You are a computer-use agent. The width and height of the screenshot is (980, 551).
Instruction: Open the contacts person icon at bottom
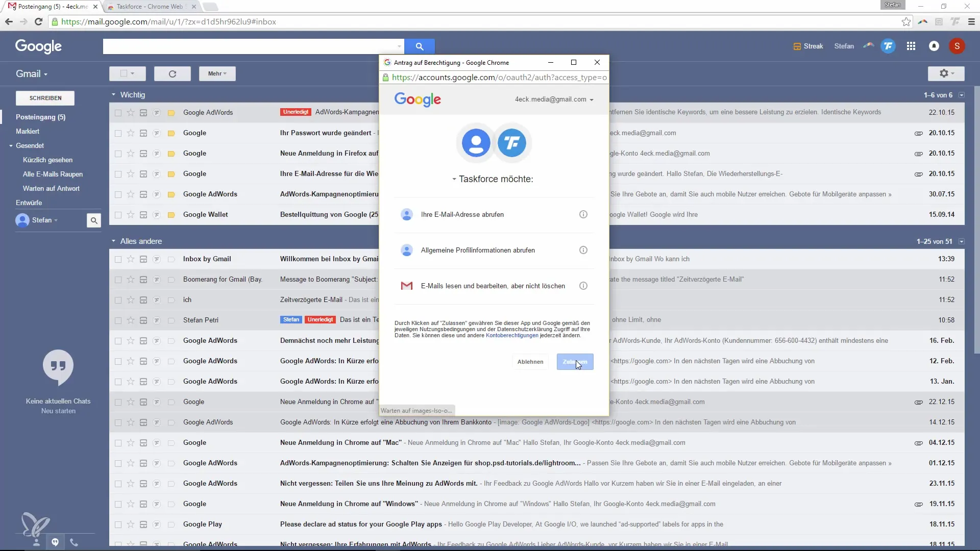(36, 542)
